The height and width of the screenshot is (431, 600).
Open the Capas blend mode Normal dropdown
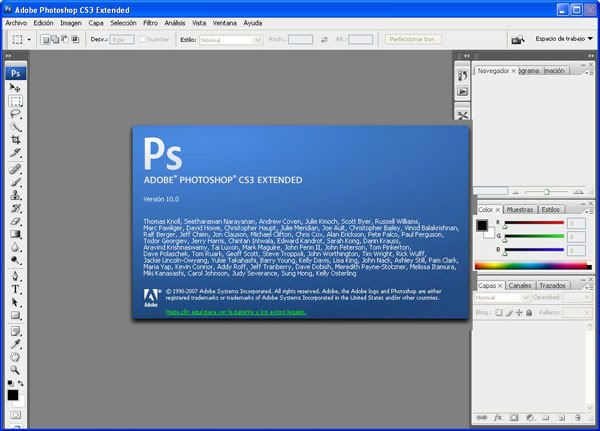pos(502,297)
